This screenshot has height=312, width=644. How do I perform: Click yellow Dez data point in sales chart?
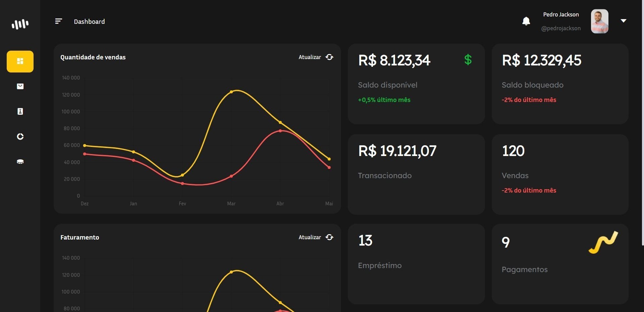pyautogui.click(x=85, y=146)
